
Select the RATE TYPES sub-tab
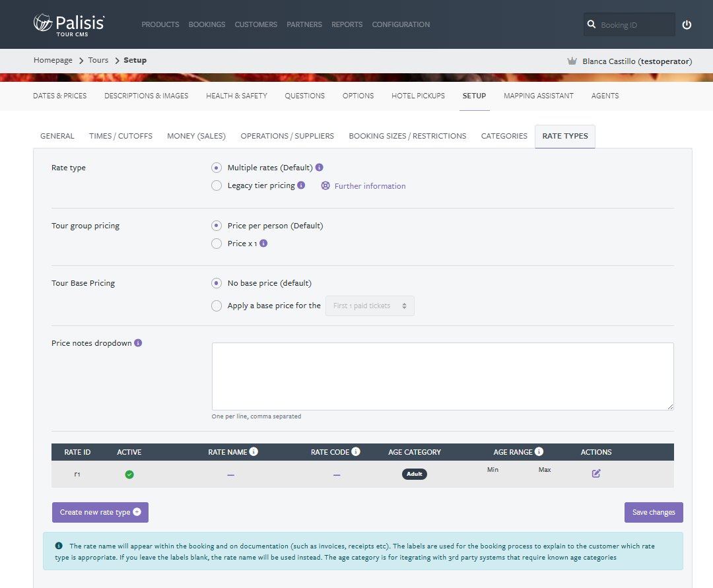(564, 137)
